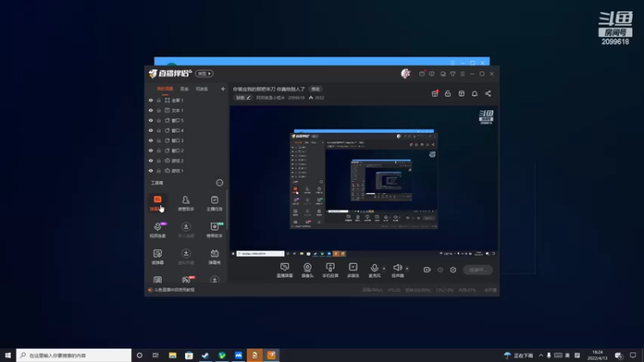This screenshot has height=362, width=644.
Task: Click the category edit pencil button below the title
Action: click(x=243, y=97)
